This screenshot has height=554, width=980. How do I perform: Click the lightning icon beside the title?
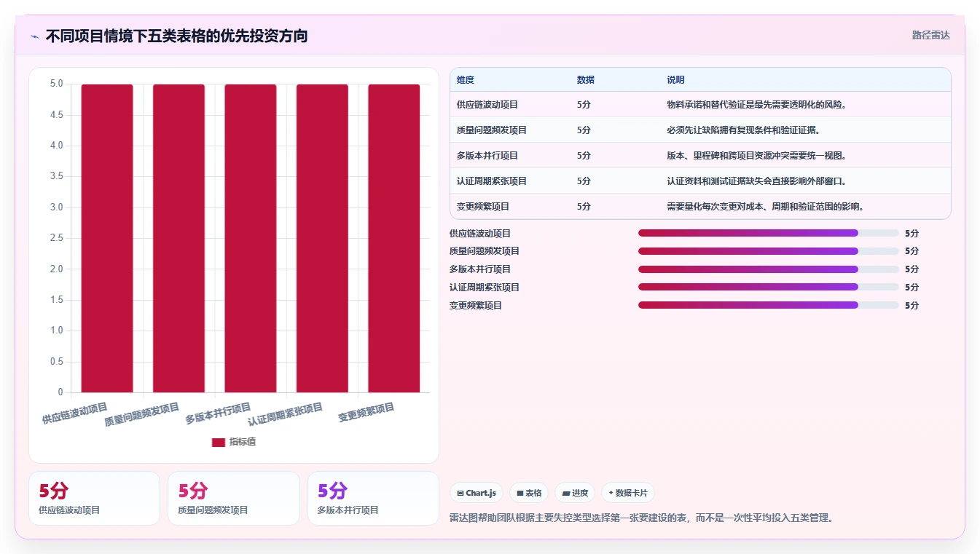(x=34, y=36)
